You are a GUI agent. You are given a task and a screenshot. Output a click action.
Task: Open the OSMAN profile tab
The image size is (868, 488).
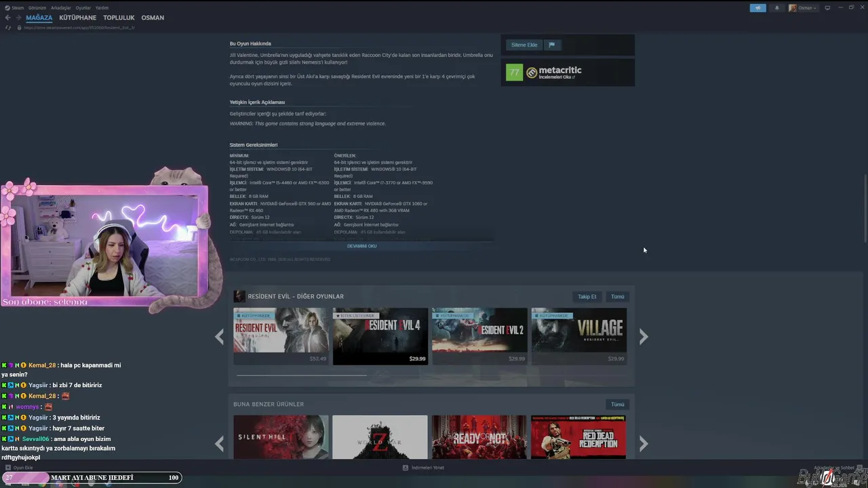click(153, 18)
